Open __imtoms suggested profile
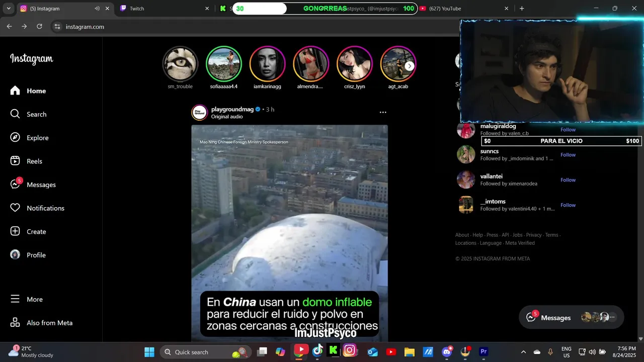This screenshot has width=644, height=362. point(493,202)
